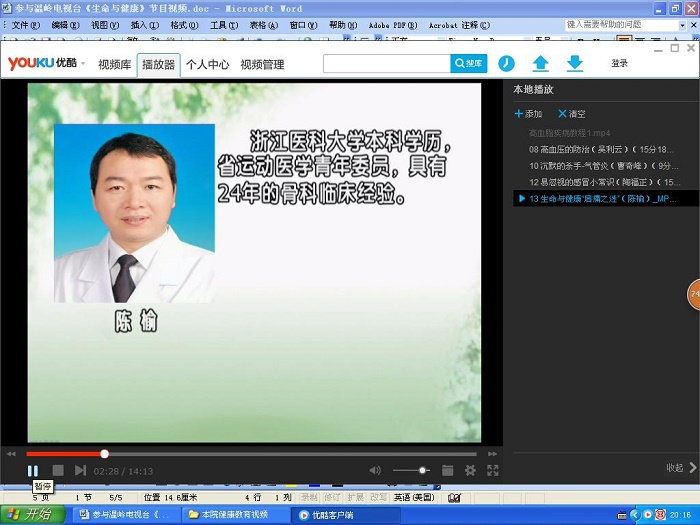Click the rewind icon left of progress bar

[x=12, y=454]
